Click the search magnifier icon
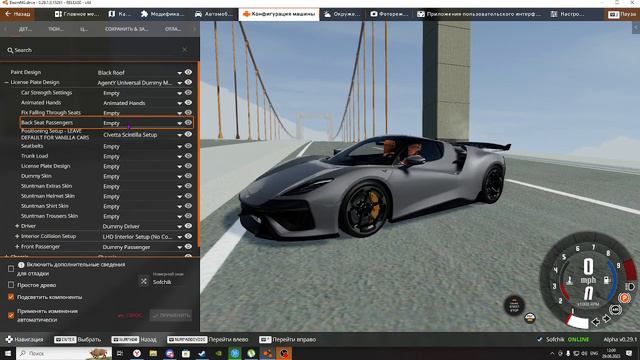This screenshot has height=360, width=640. coord(10,50)
